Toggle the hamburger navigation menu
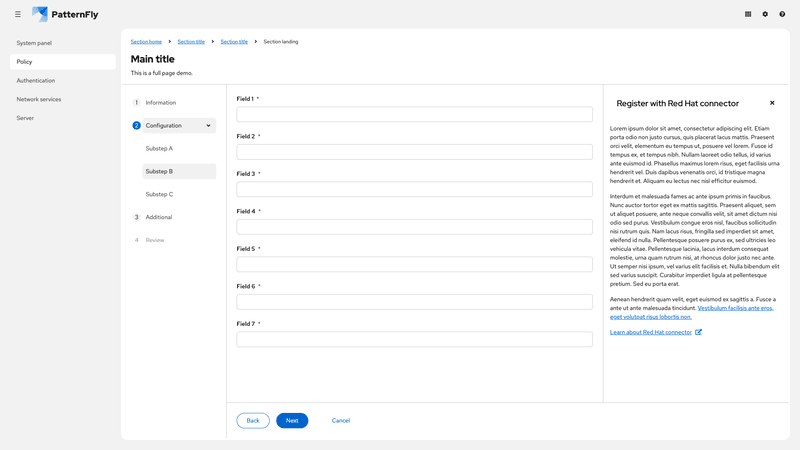800x450 pixels. pos(18,14)
